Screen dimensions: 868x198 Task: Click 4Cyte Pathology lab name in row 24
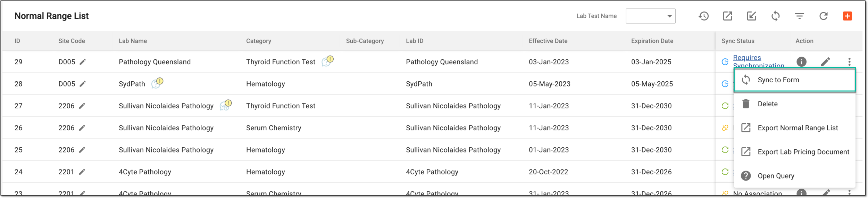click(145, 172)
